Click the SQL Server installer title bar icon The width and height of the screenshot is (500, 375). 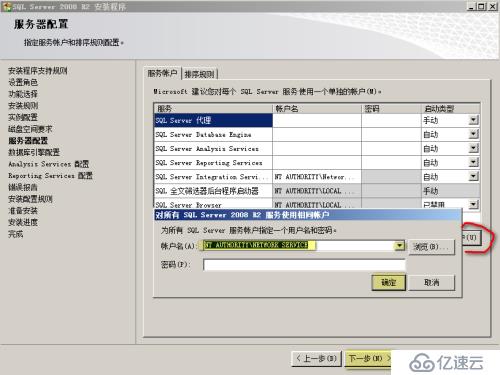pyautogui.click(x=7, y=6)
